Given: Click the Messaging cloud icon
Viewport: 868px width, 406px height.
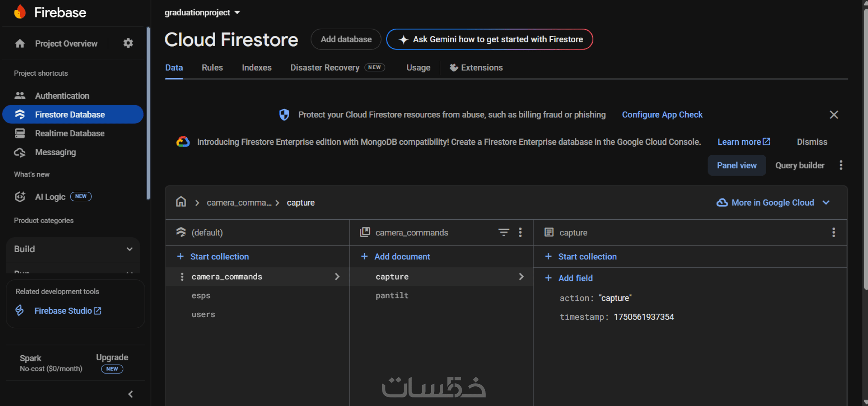Looking at the screenshot, I should tap(20, 152).
